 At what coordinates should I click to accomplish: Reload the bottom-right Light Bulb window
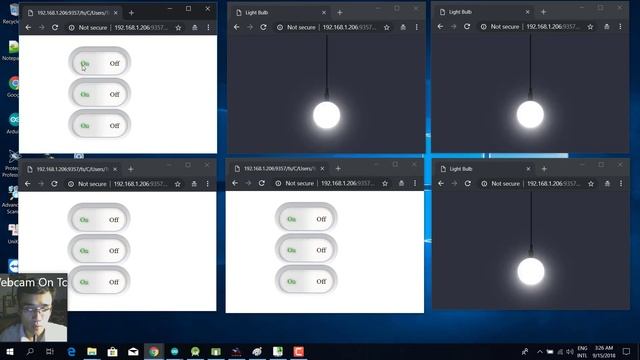click(468, 184)
